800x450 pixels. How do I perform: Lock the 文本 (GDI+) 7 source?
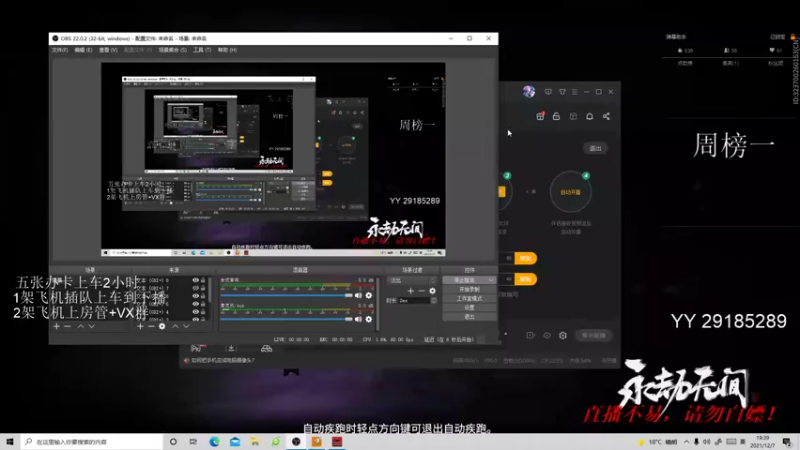(203, 288)
